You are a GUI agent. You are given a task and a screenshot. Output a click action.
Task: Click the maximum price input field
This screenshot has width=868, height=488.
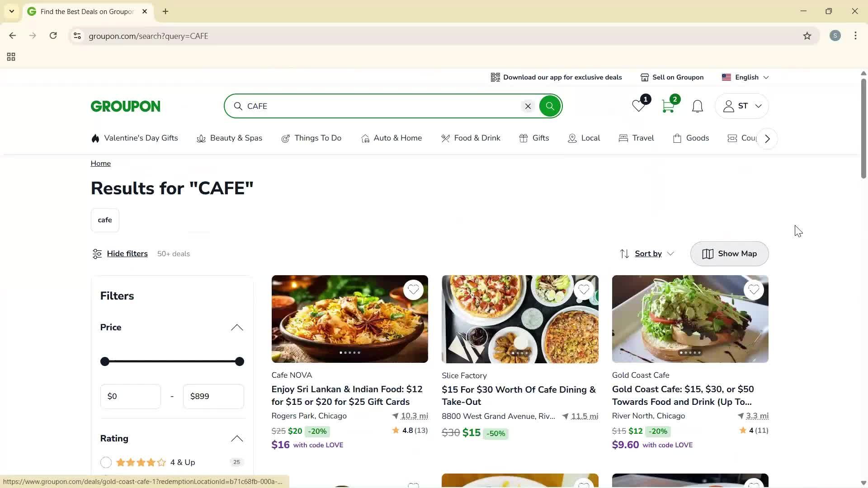213,396
